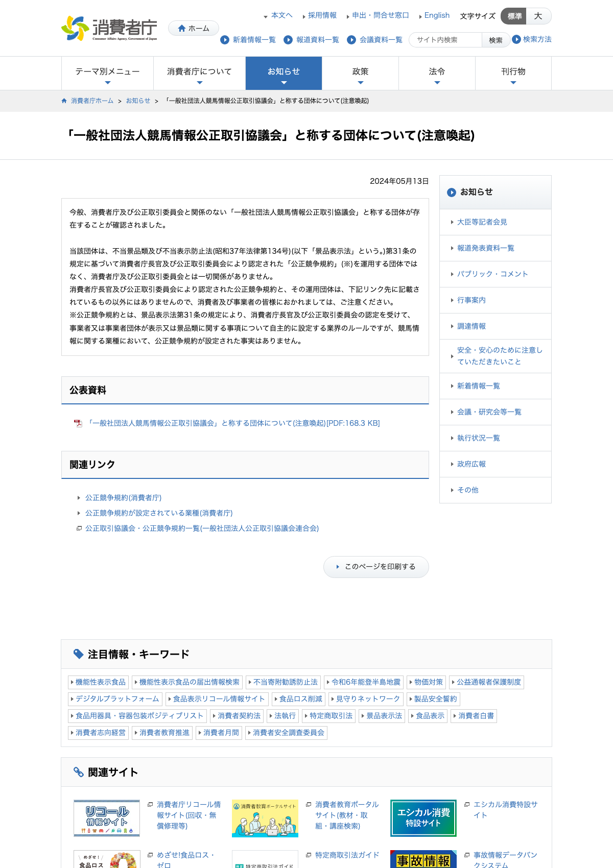
Task: Open 消費者月間 keyword tag
Action: click(x=219, y=733)
